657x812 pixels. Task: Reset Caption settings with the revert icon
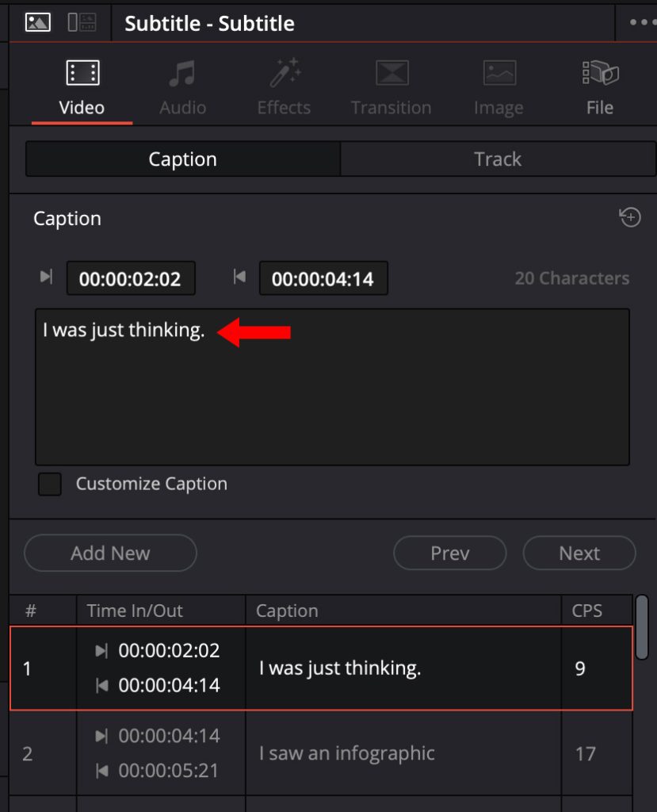coord(630,217)
